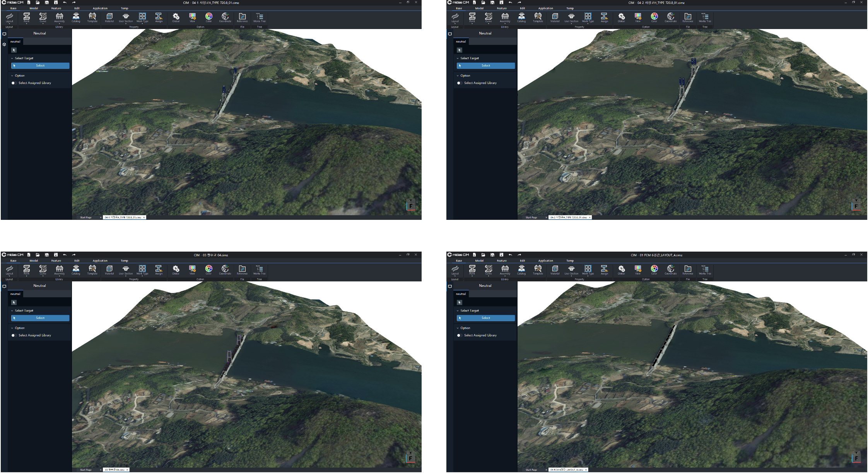
Task: Open Coordinate option in 01 FCM LAYOUT_4 window
Action: pyautogui.click(x=671, y=270)
